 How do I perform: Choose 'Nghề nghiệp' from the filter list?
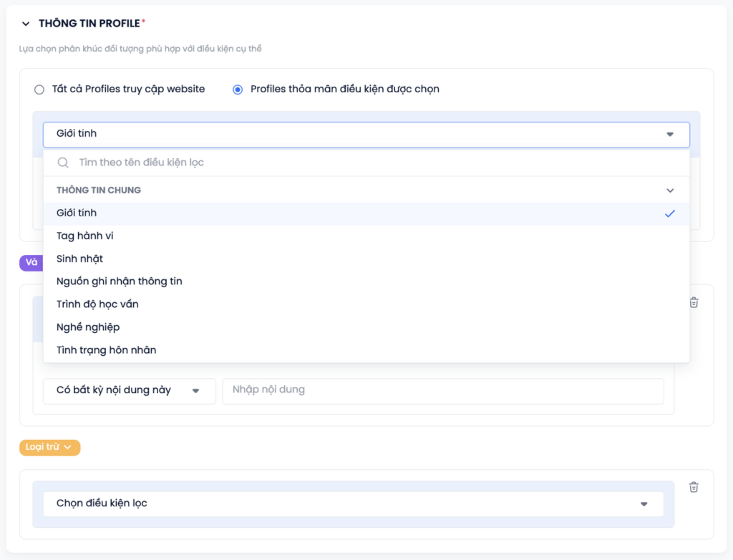tap(366, 327)
